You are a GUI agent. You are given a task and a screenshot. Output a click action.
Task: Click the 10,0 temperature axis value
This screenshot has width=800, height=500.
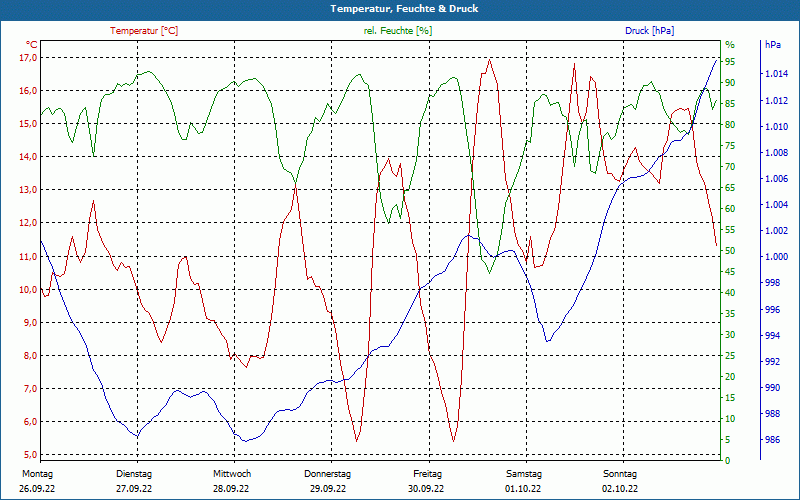(28, 290)
